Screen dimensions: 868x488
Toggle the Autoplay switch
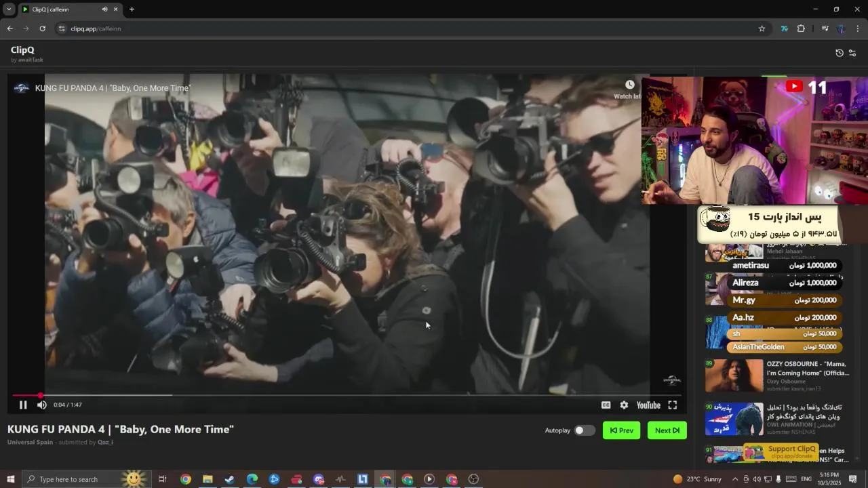(x=585, y=430)
